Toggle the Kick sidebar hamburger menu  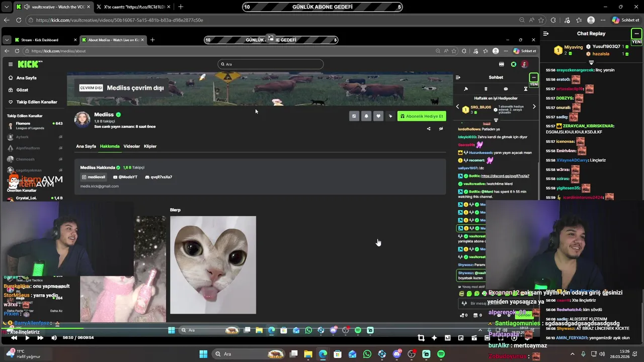(x=10, y=64)
